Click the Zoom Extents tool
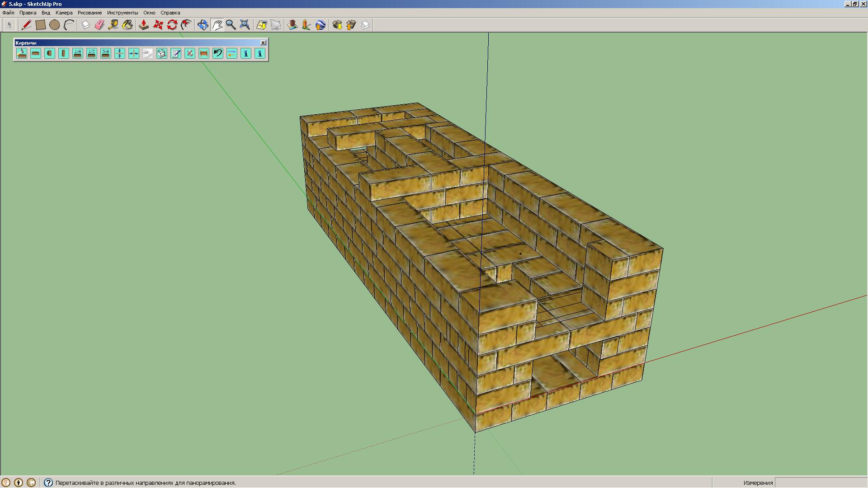 pyautogui.click(x=245, y=25)
